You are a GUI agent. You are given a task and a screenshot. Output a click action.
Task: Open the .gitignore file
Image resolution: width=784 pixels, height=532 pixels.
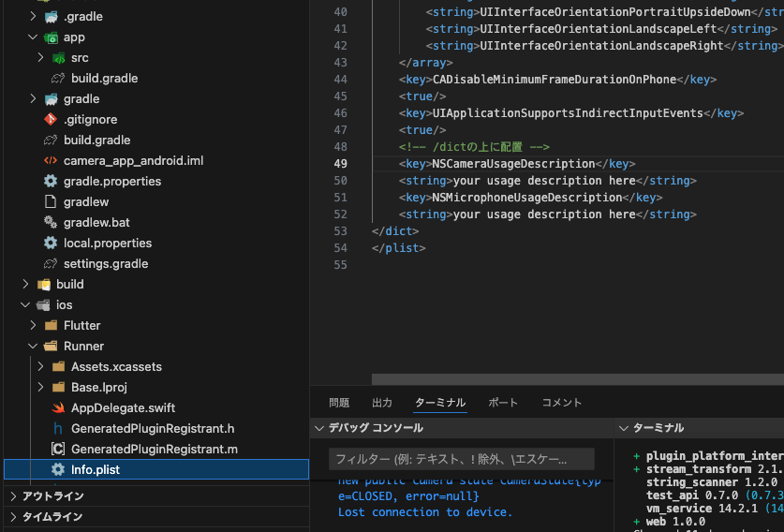pos(90,120)
